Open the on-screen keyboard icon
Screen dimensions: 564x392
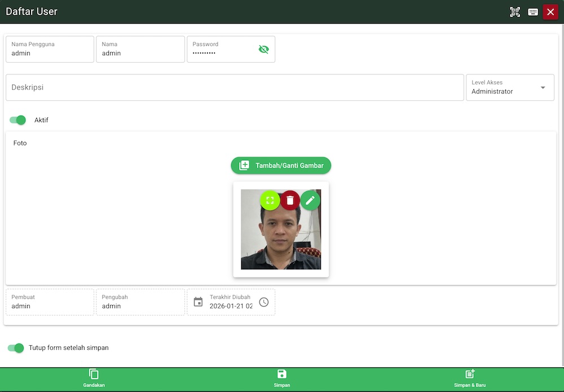point(532,11)
